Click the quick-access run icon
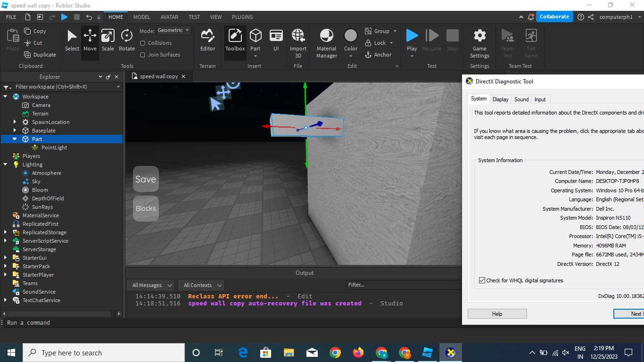 point(64,17)
